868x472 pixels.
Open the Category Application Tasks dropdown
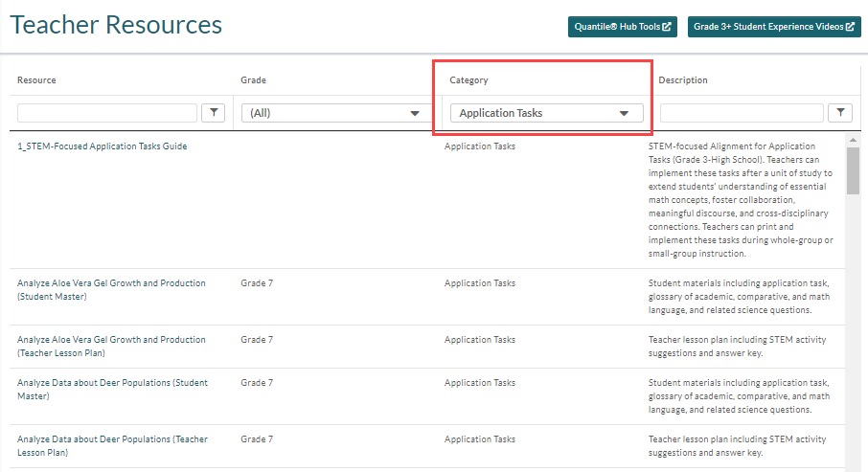(546, 113)
